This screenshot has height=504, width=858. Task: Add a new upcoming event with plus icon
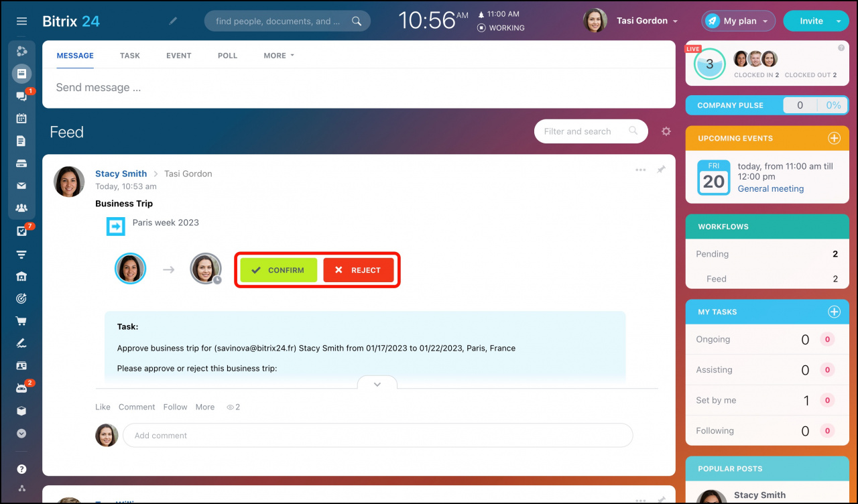(834, 138)
